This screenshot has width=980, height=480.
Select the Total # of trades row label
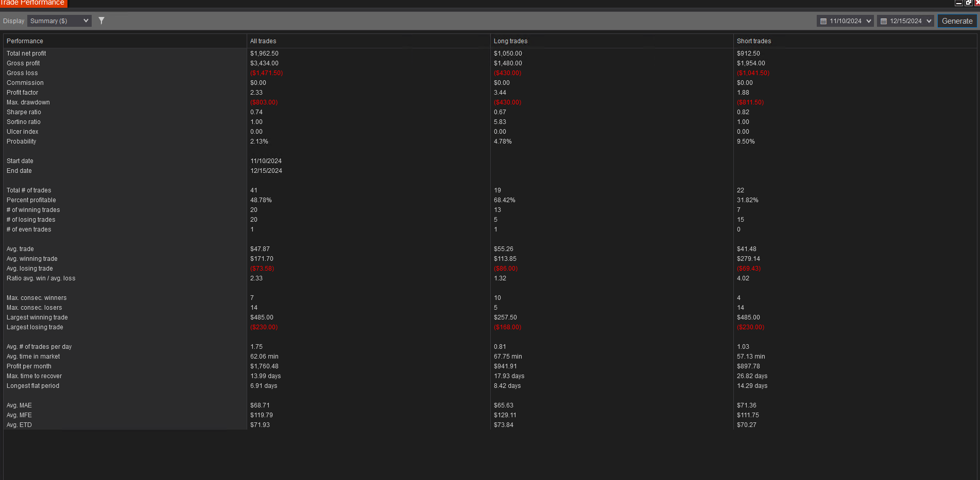click(29, 190)
